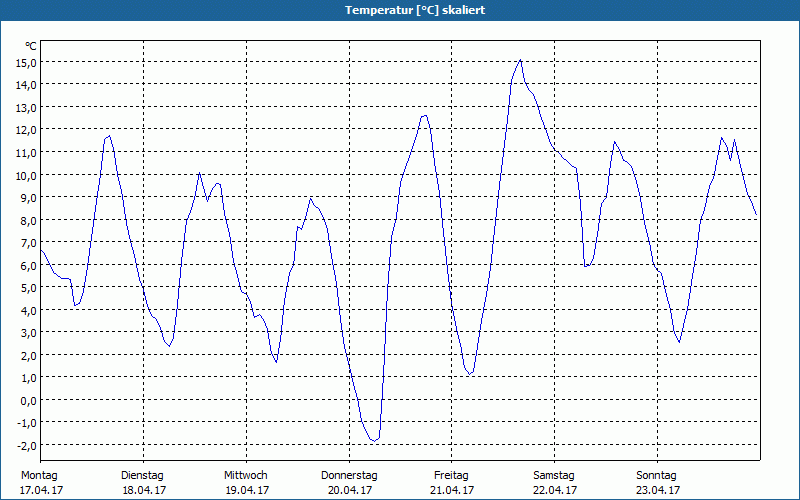Click the 12,0 y-axis tick label
Screen dimensions: 800x500
(x=26, y=130)
